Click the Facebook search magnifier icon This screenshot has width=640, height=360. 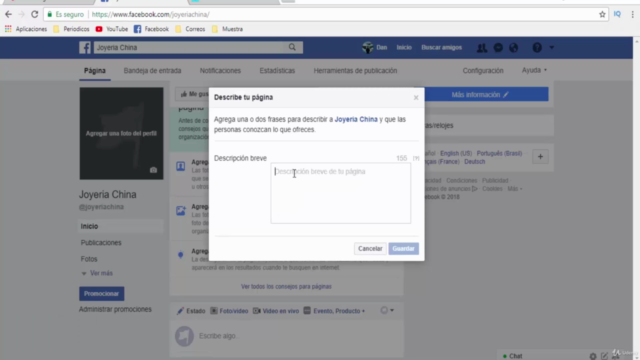[x=292, y=47]
